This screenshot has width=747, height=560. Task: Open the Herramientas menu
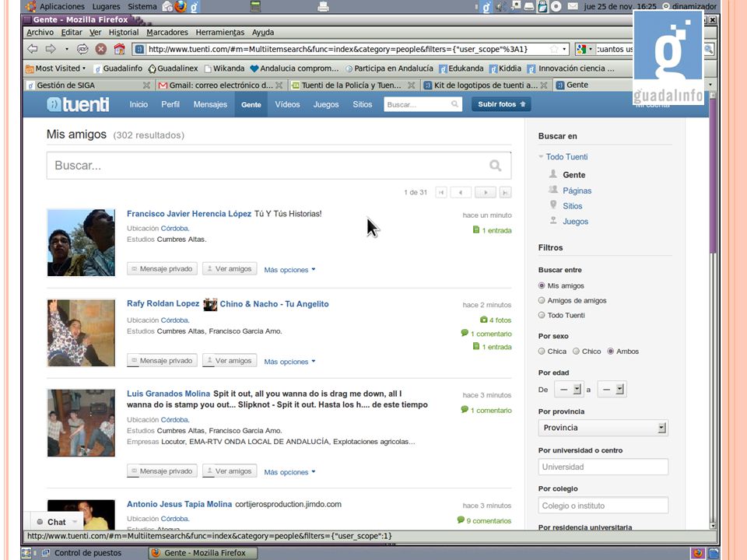click(220, 33)
